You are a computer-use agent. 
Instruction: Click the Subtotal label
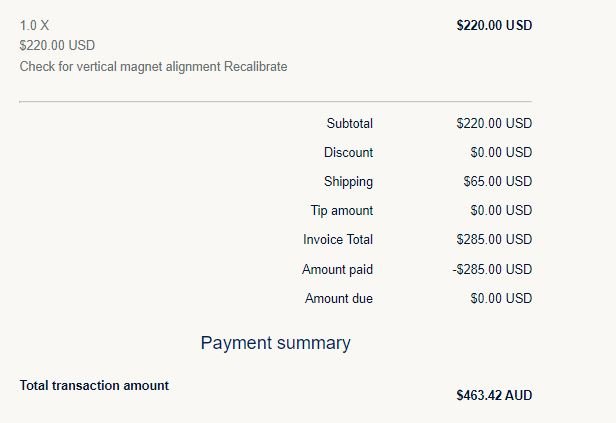[x=349, y=124]
